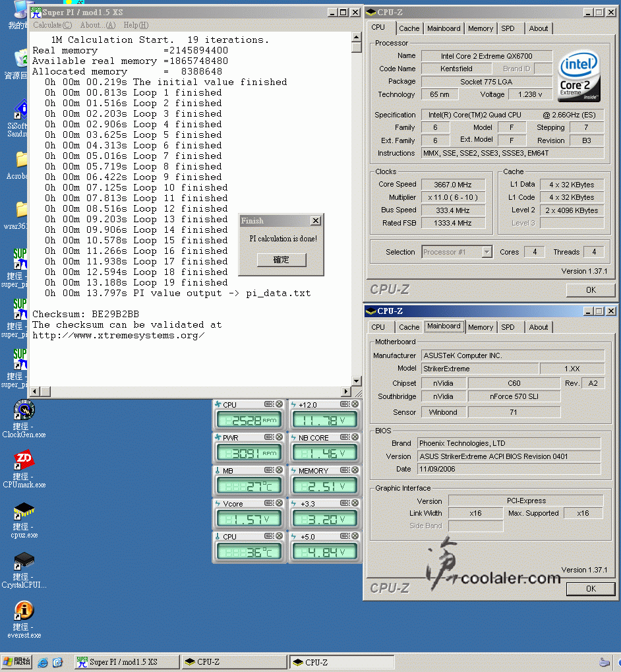Close the +5.0 voltage gadget

click(355, 536)
